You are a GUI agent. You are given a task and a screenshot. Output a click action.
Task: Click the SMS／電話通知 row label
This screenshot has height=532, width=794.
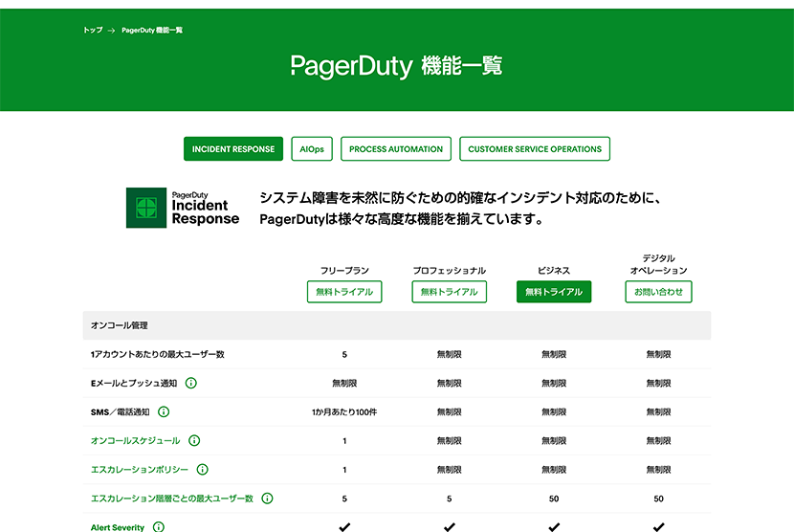pos(120,412)
